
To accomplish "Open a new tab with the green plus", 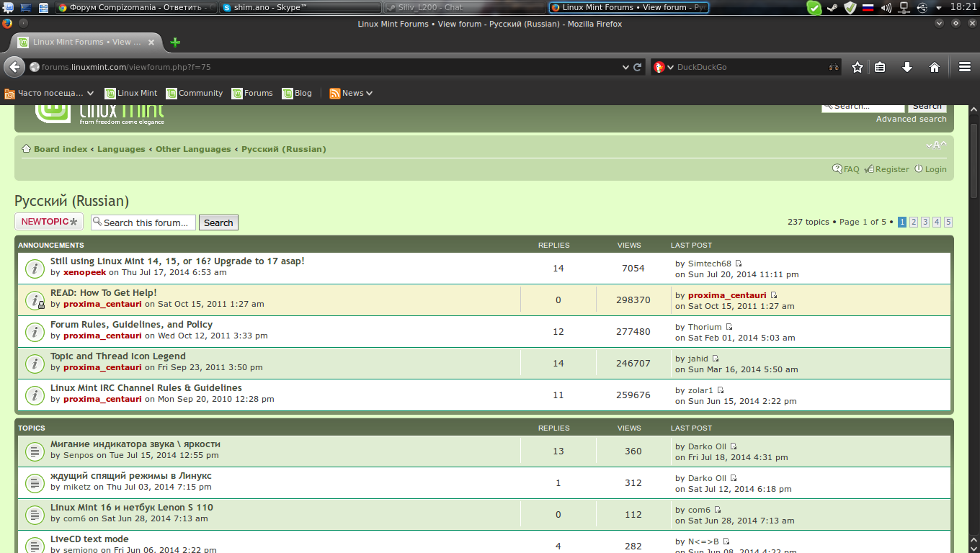I will (175, 42).
